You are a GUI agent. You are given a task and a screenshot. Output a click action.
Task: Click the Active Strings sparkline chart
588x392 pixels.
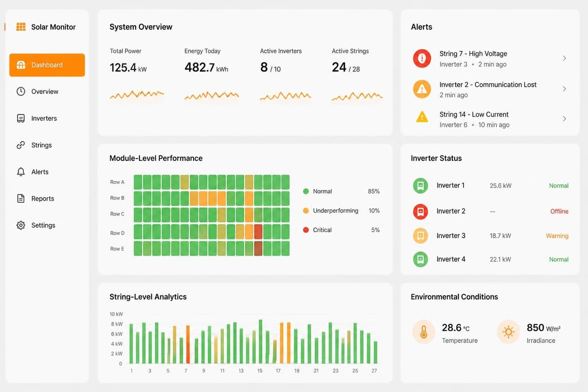pos(357,97)
